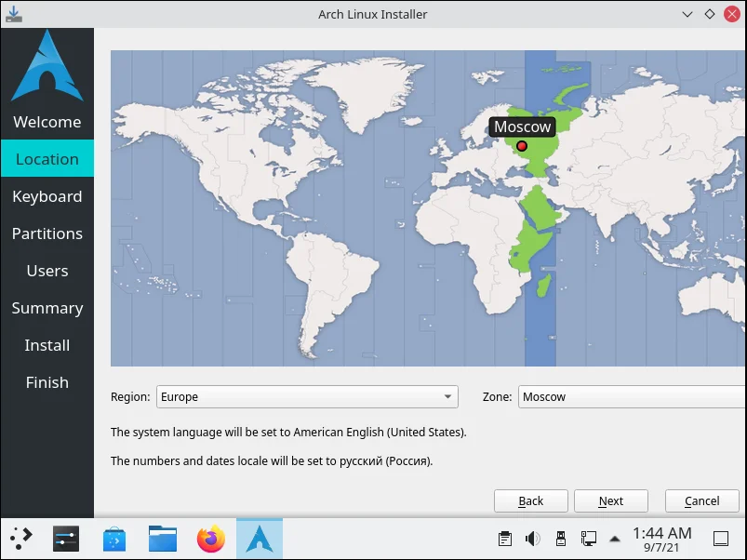
Task: Click the network connections tray icon
Action: click(588, 538)
